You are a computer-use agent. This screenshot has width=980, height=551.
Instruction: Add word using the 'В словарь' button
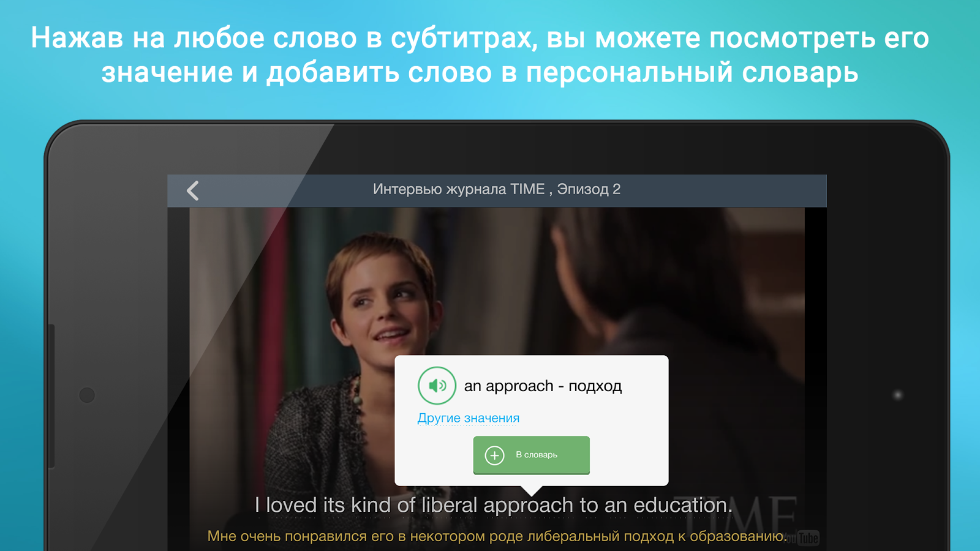click(x=531, y=455)
